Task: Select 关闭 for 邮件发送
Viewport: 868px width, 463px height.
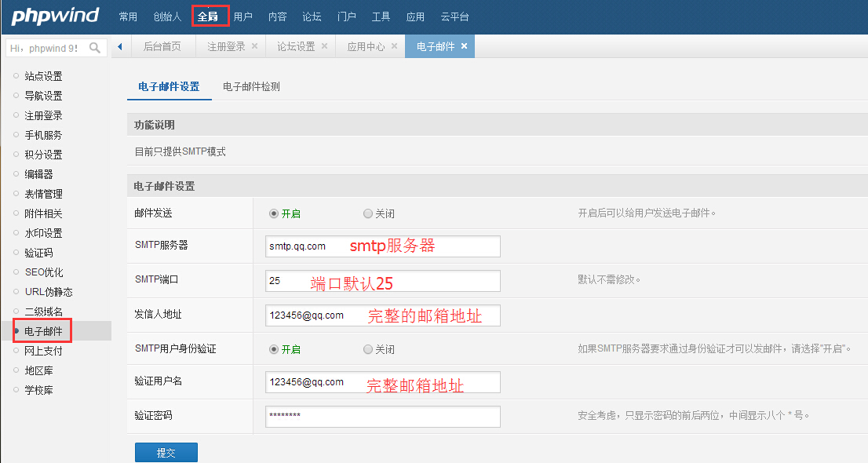Action: coord(368,213)
